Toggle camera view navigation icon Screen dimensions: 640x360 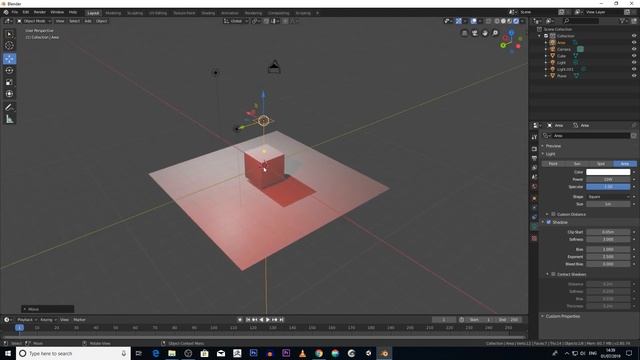(x=475, y=33)
